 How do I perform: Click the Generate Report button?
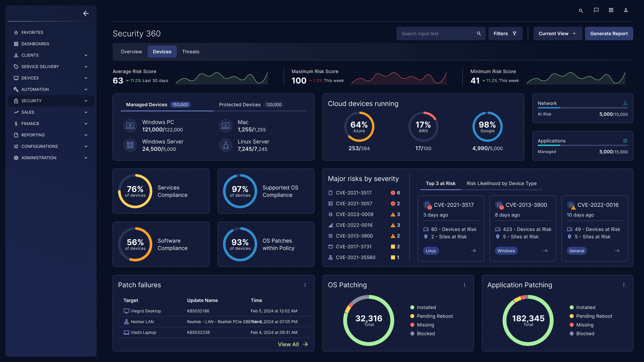[x=609, y=34]
